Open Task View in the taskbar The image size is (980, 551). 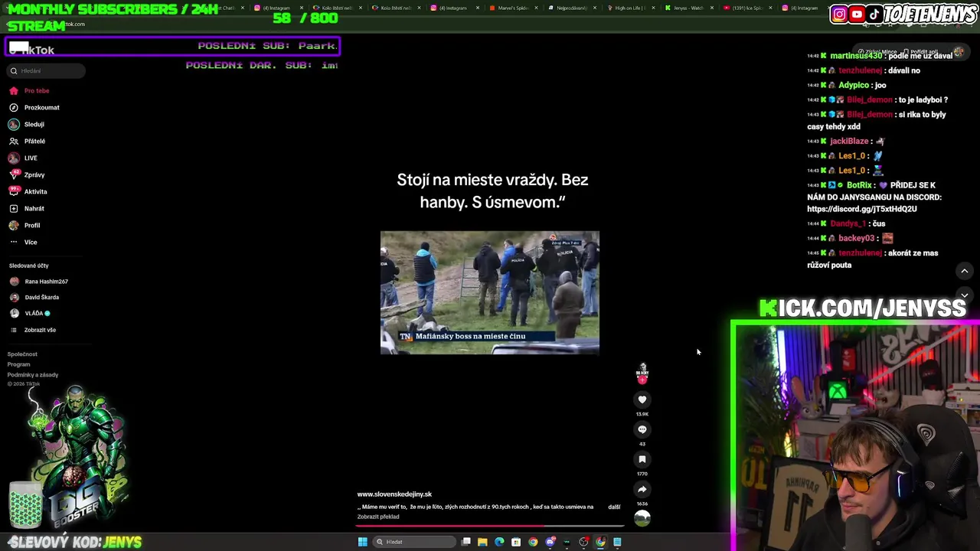point(465,542)
